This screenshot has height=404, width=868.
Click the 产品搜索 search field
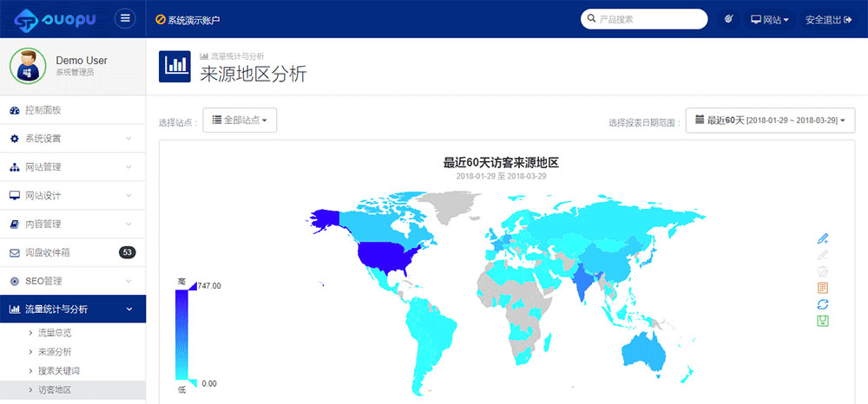644,19
